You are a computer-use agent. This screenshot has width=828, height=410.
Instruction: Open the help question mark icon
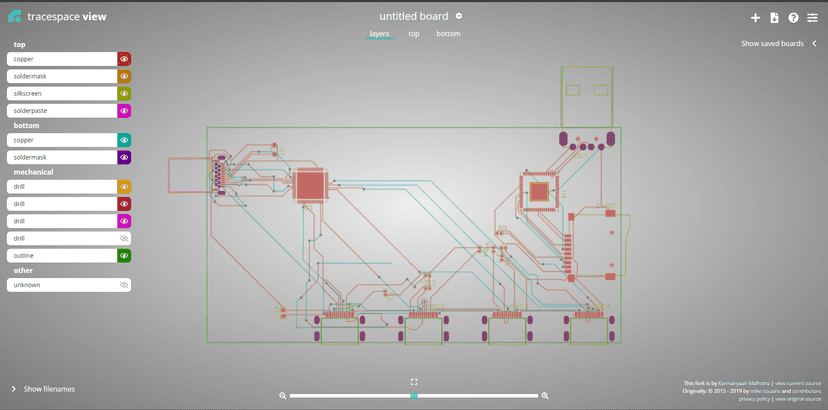coord(793,18)
